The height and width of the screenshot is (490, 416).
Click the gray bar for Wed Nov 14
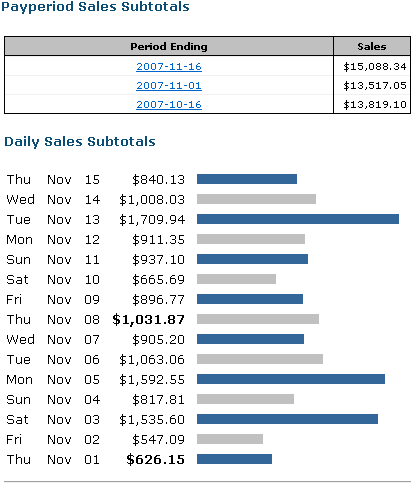[256, 199]
